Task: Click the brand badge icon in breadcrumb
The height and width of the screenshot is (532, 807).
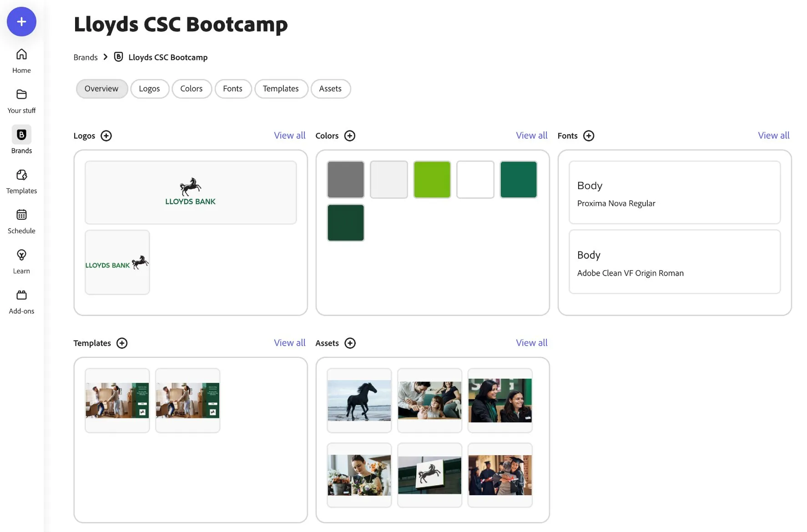Action: tap(118, 57)
